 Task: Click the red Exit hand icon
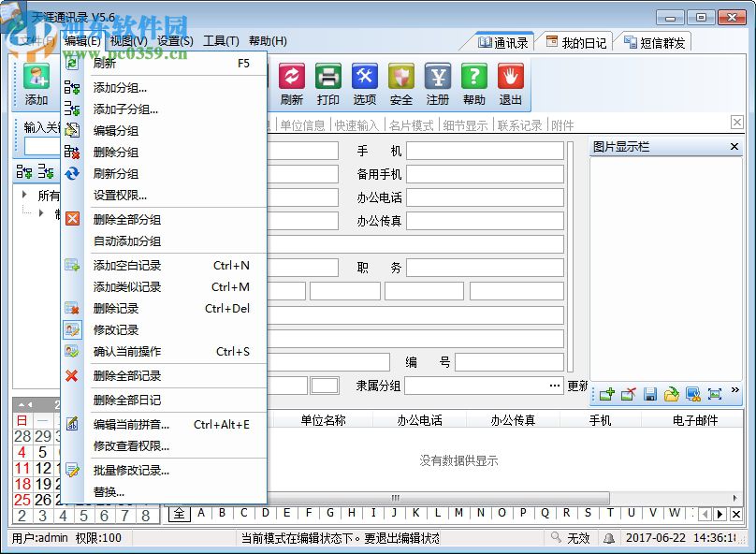tap(511, 76)
